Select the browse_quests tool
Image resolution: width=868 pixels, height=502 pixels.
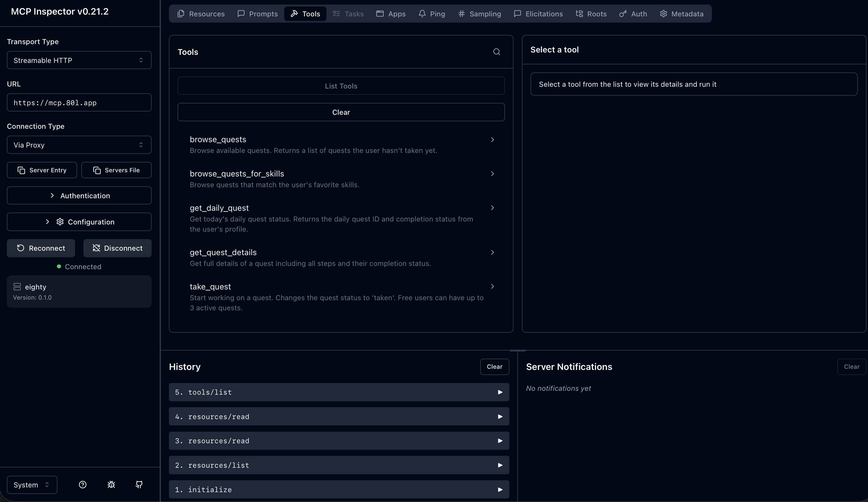pyautogui.click(x=341, y=145)
